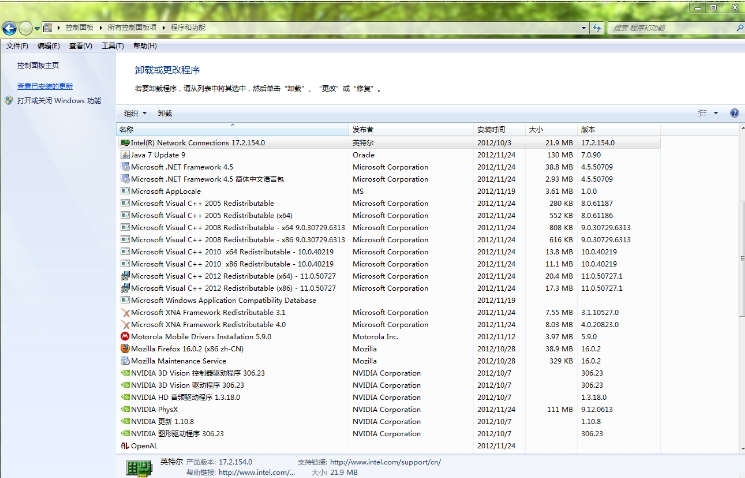Click the .NET Framework 4.5 language pack icon
Screen dimensions: 745x478
125,179
